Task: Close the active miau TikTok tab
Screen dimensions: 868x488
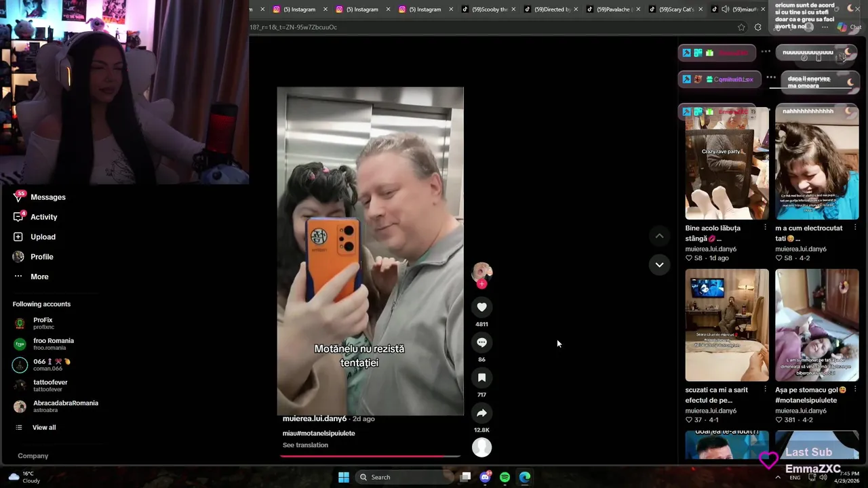Action: click(763, 9)
